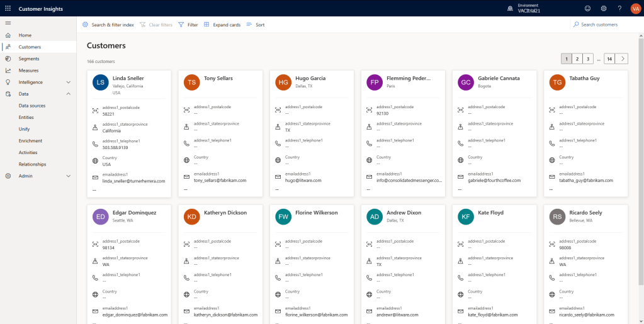Open Measures from the sidebar
This screenshot has width=644, height=324.
[28, 70]
